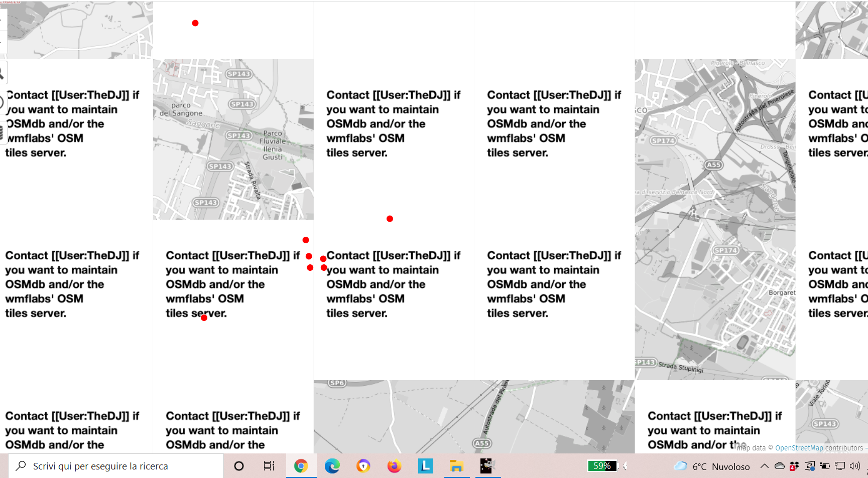Image resolution: width=868 pixels, height=478 pixels.
Task: Click 'Parco Fluviale Ilenia Giusti' map label
Action: pyautogui.click(x=273, y=145)
